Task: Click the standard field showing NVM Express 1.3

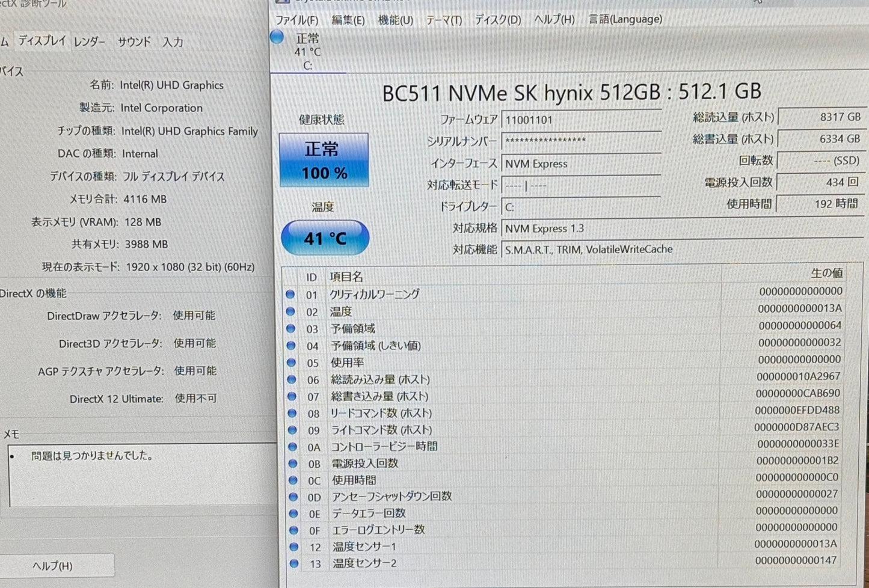Action: click(683, 228)
